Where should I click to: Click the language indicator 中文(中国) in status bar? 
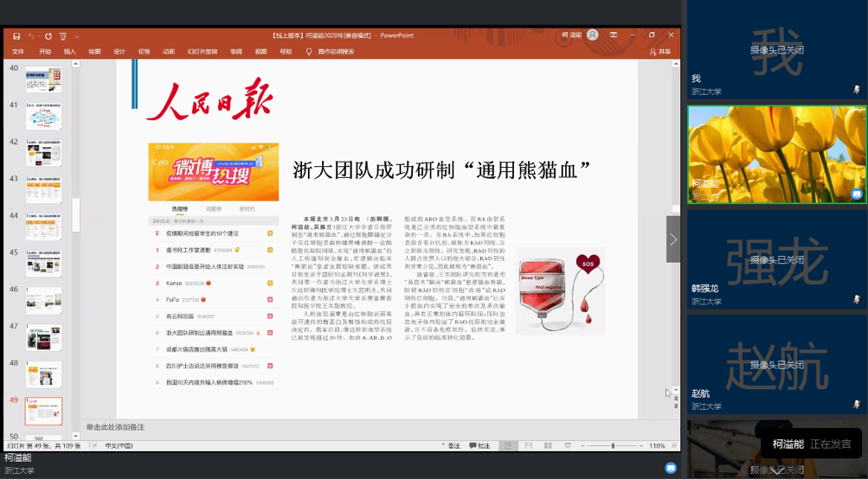(119, 446)
